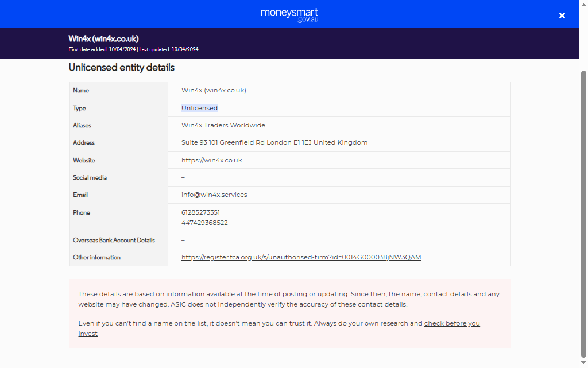The image size is (588, 368).
Task: Click the Greenfield Rd London address value
Action: [274, 142]
